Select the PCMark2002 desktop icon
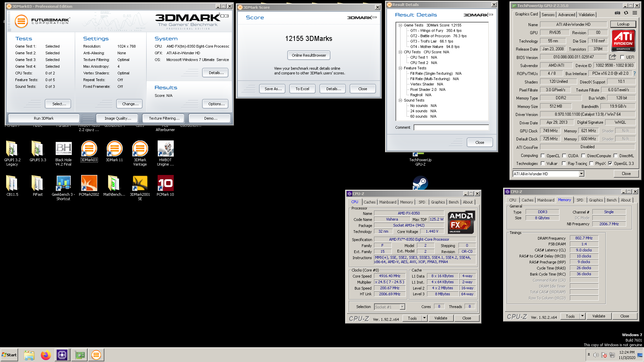The width and height of the screenshot is (644, 362). coord(89,186)
